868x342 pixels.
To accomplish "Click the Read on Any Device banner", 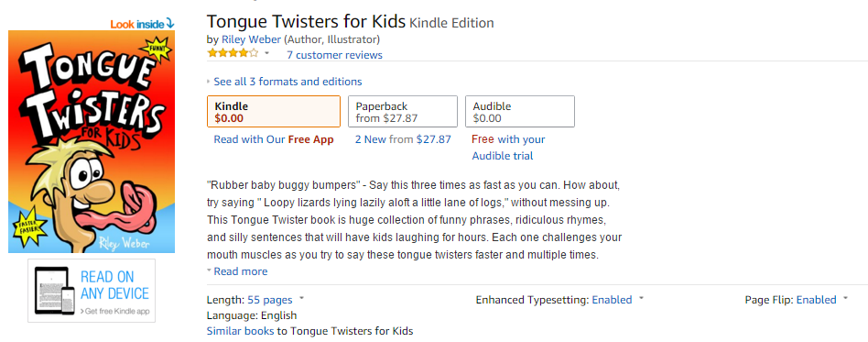I will coord(92,291).
